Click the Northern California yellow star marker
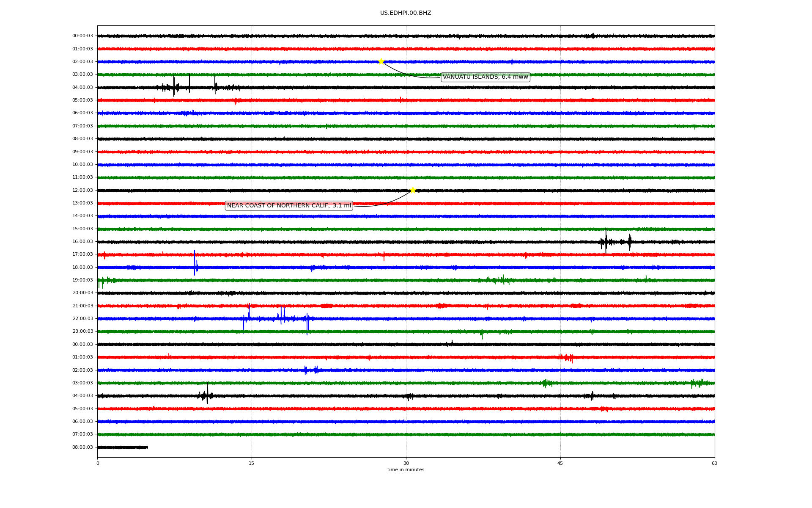812x508 pixels. pos(413,190)
